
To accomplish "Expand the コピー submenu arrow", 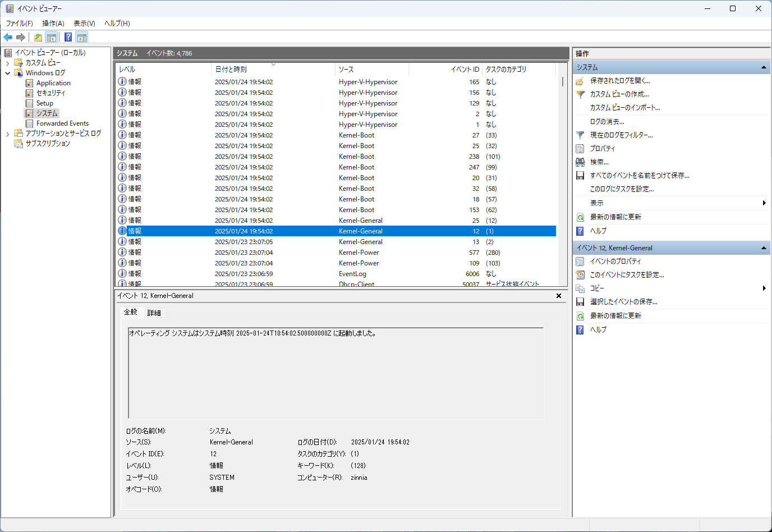I will click(x=764, y=288).
